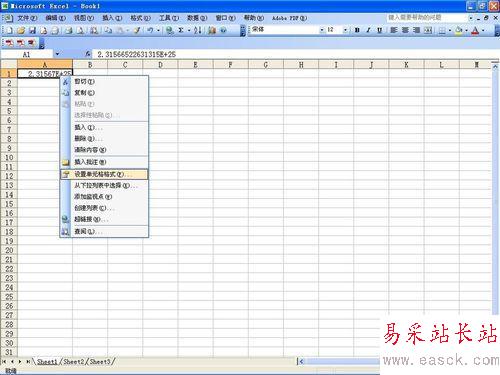Click the Print Preview toolbar icon
The width and height of the screenshot is (500, 375).
click(80, 30)
